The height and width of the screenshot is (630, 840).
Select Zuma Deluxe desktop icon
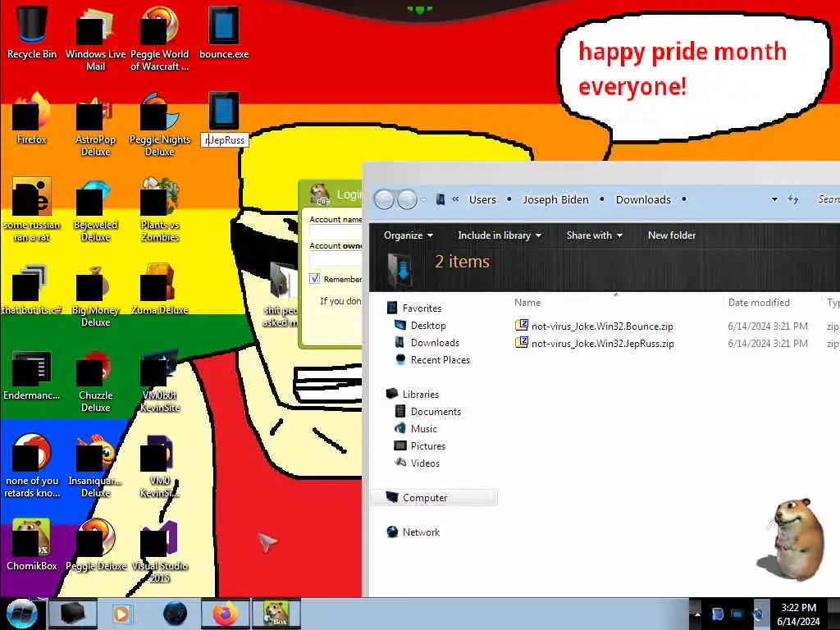coord(159,289)
